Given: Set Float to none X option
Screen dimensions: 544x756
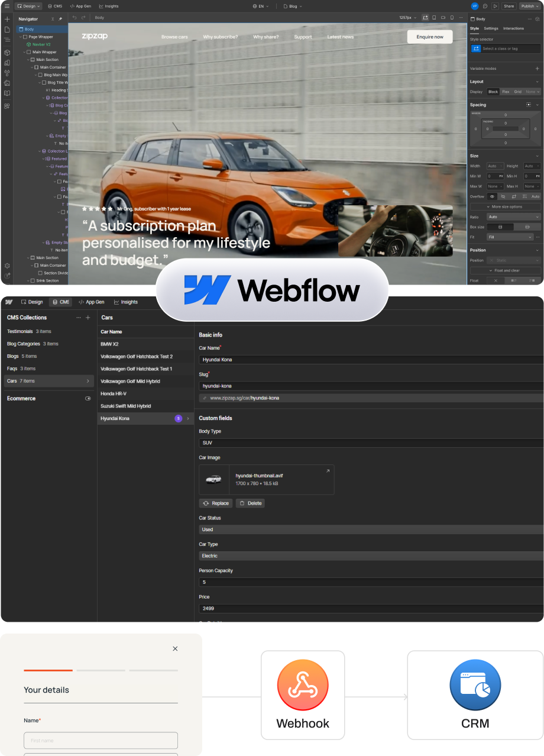Looking at the screenshot, I should [x=496, y=280].
